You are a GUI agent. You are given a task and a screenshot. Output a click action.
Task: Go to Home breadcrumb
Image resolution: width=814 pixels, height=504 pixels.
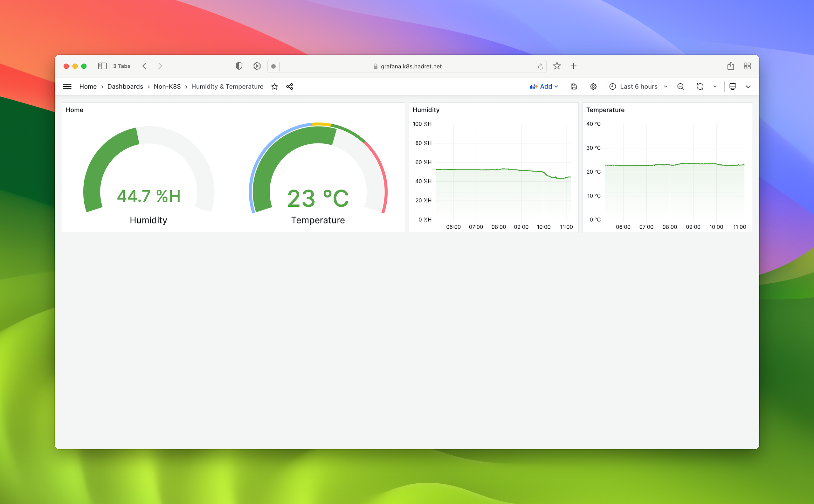[88, 87]
